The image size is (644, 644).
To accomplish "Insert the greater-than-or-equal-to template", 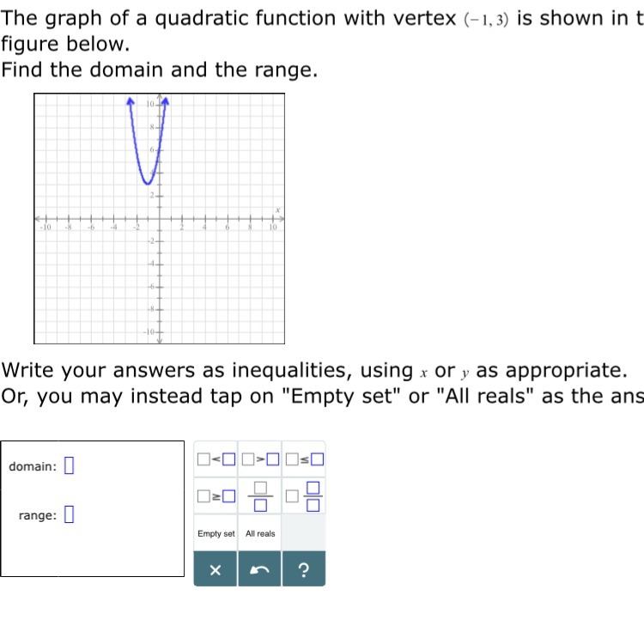I will click(x=216, y=496).
